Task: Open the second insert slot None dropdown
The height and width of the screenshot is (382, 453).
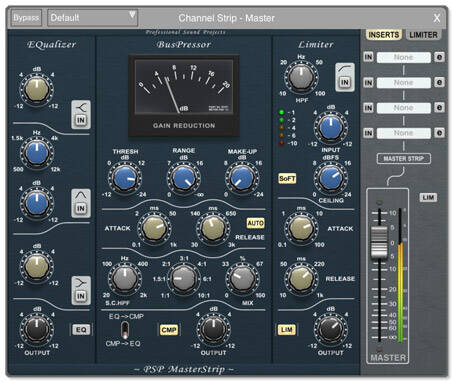Action: click(404, 83)
